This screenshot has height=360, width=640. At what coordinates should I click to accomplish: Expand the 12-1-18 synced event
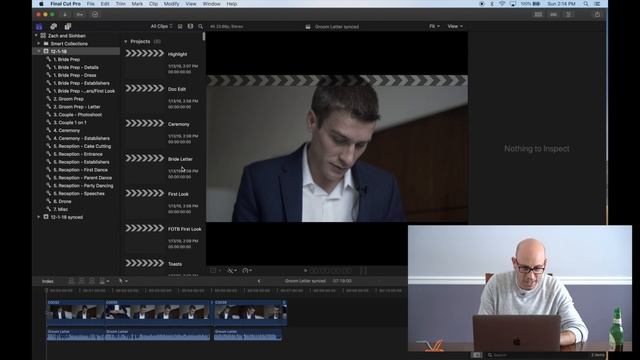point(39,217)
